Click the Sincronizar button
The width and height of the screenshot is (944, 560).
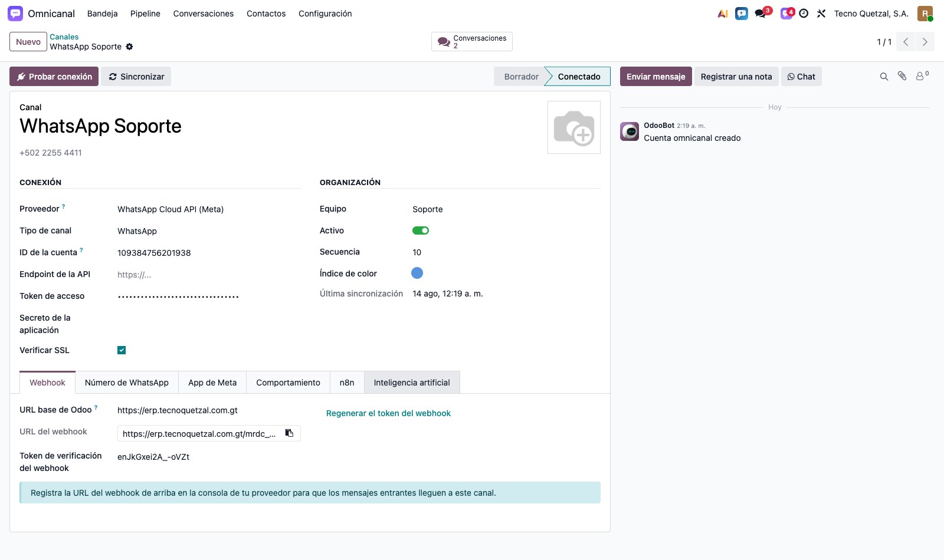136,77
